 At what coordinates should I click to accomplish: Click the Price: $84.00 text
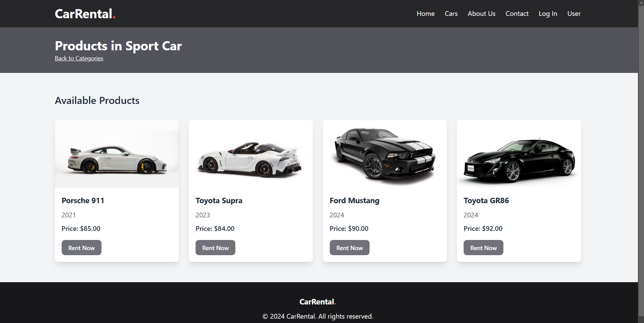click(215, 228)
